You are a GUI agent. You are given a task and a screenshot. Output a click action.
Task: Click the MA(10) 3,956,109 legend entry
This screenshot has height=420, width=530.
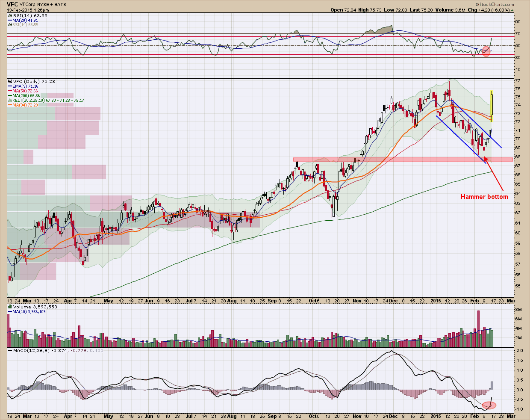pyautogui.click(x=29, y=312)
